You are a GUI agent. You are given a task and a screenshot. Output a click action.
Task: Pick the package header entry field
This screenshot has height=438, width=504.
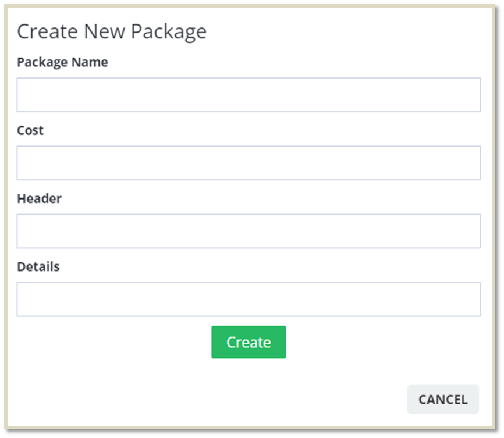249,231
